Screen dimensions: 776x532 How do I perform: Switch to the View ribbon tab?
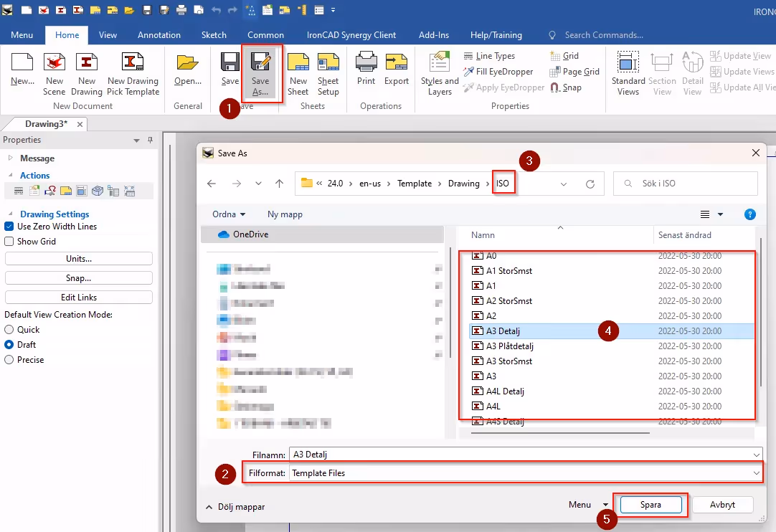(108, 35)
